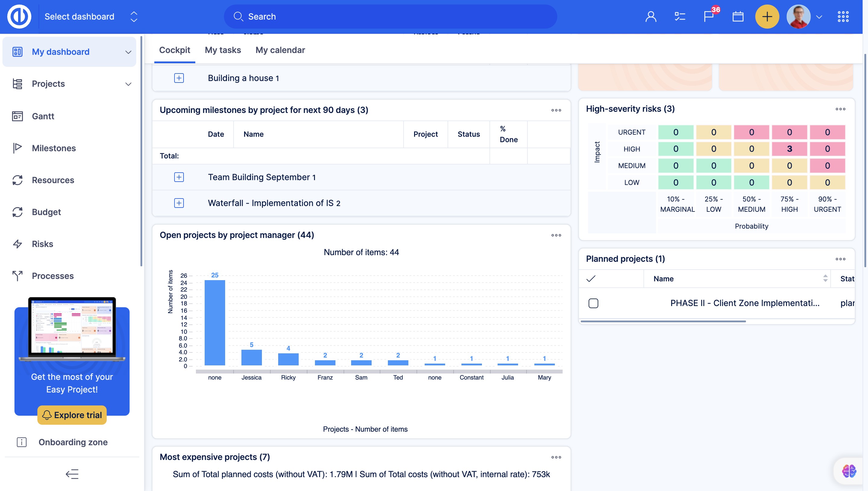This screenshot has height=491, width=868.
Task: Click the flag notifications icon with badge 36
Action: [709, 16]
